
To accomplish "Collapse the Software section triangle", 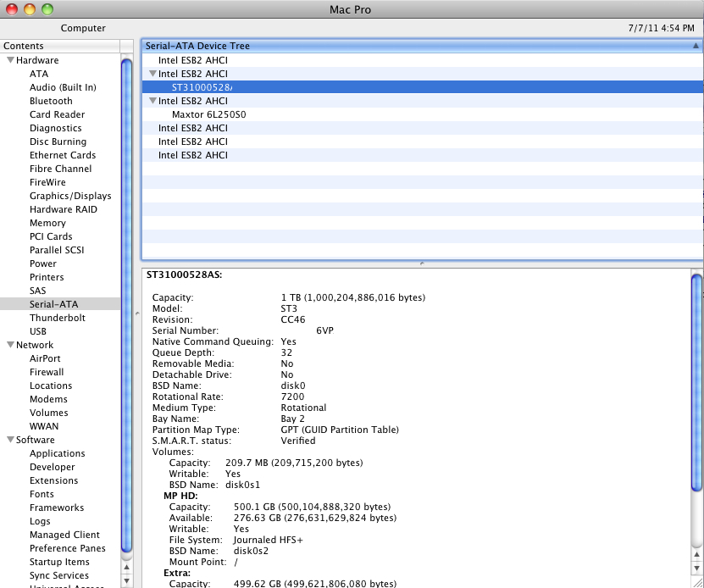I will click(x=10, y=440).
